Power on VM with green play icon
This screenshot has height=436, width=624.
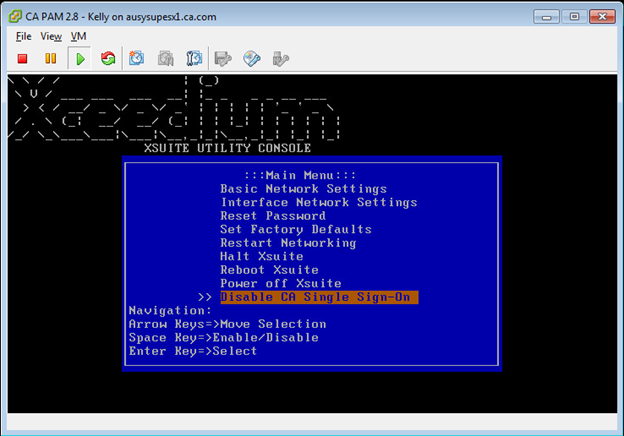click(80, 59)
